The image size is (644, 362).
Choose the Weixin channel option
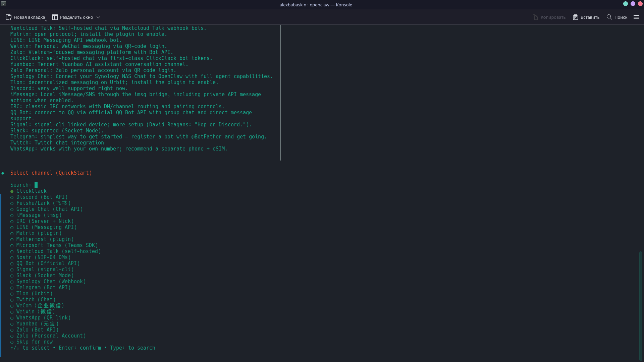(33, 312)
